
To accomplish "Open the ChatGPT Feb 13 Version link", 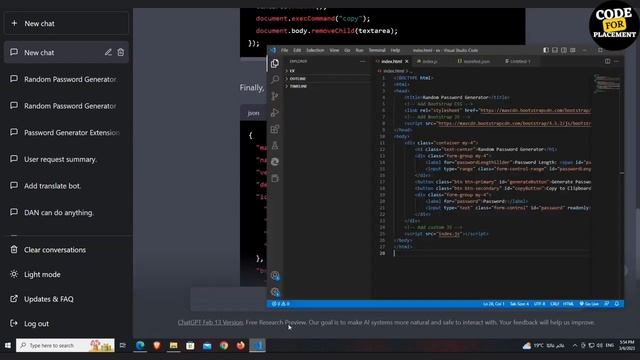I will coord(210,322).
